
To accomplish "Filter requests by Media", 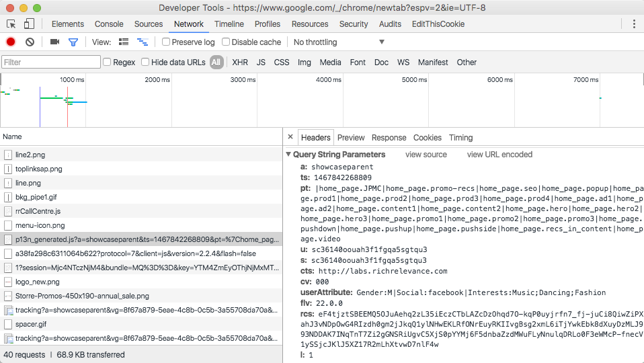I will click(x=330, y=63).
